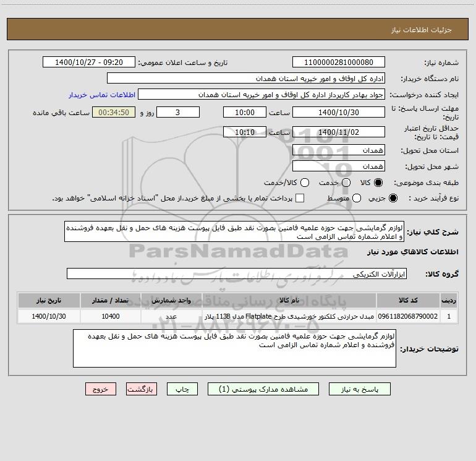Click the شماره نیاز field 1100000281000080
This screenshot has width=476, height=461.
tap(339, 62)
